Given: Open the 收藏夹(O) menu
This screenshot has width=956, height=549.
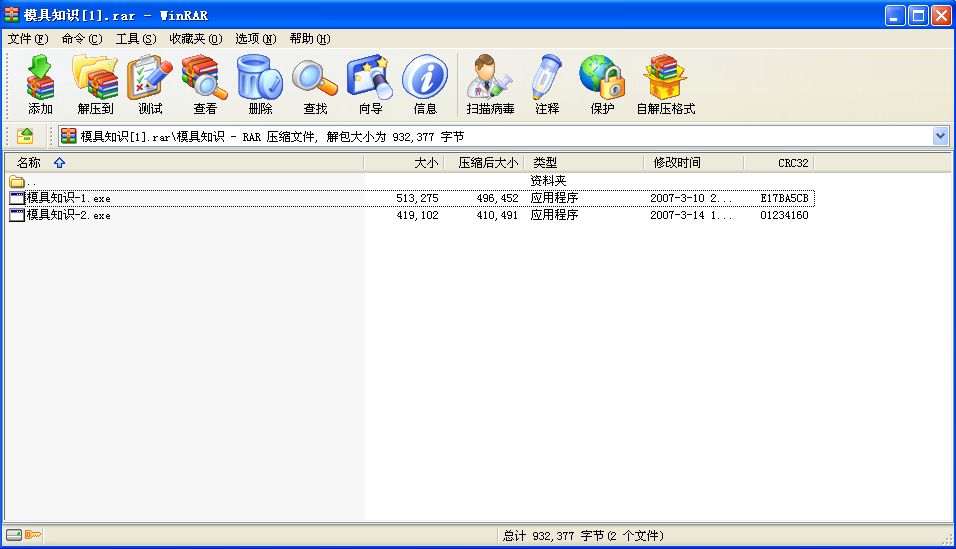Looking at the screenshot, I should [x=196, y=39].
